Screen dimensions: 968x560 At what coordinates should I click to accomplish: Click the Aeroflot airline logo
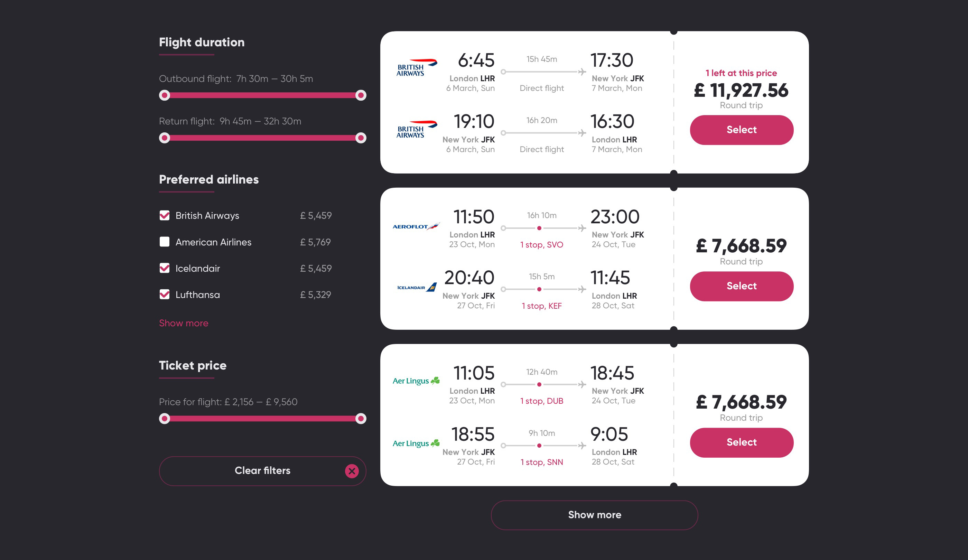tap(416, 226)
